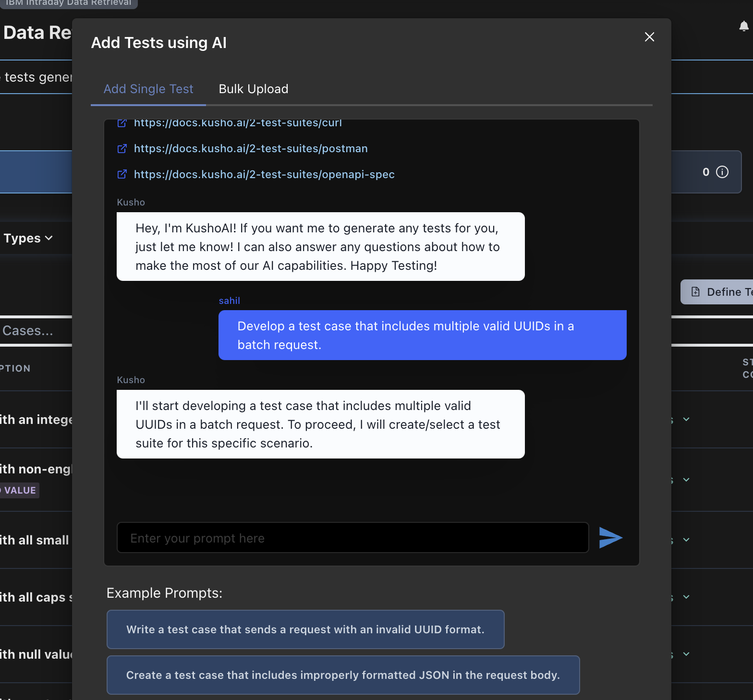Expand the 'ith all caps' row chevron

click(x=686, y=597)
